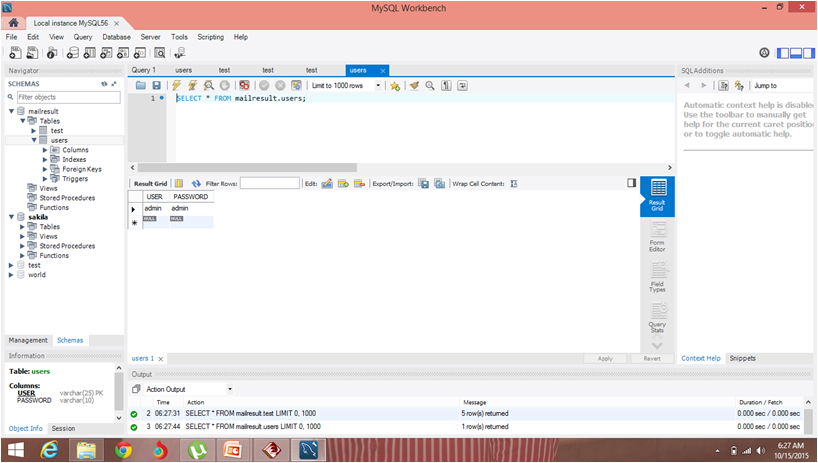Click in Filter Rows field
The image size is (818, 463).
click(x=270, y=184)
